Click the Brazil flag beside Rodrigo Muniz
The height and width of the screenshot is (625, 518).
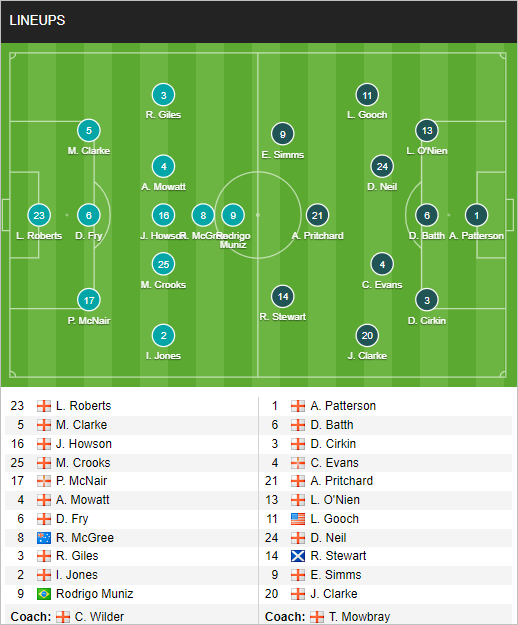[x=44, y=594]
